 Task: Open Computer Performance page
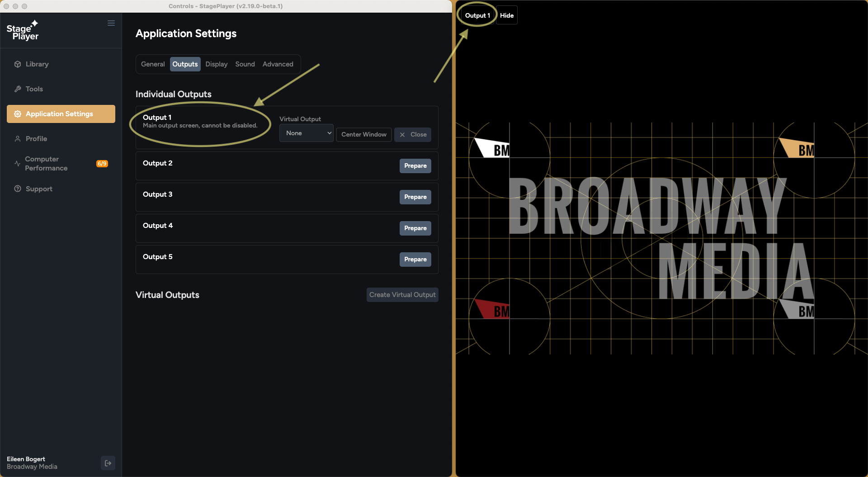pos(61,164)
